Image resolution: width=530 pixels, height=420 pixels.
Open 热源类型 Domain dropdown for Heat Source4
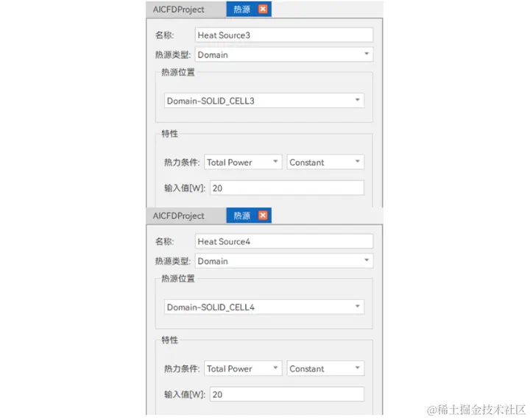(x=284, y=260)
